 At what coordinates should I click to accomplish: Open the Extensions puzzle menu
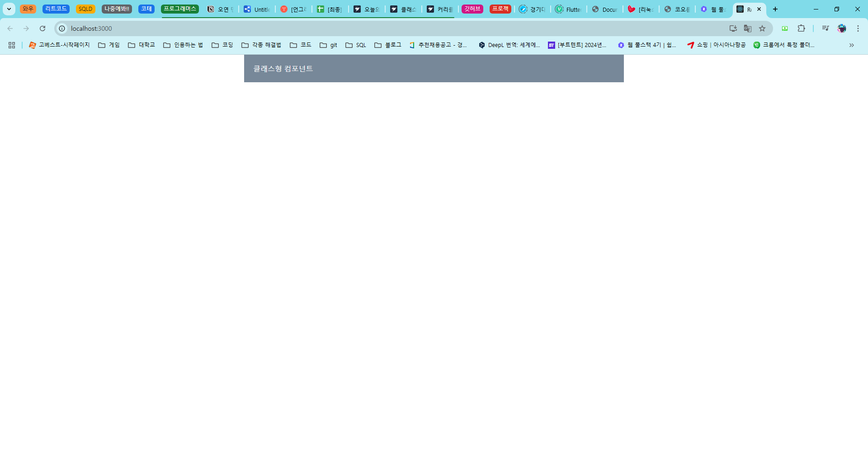click(x=801, y=28)
